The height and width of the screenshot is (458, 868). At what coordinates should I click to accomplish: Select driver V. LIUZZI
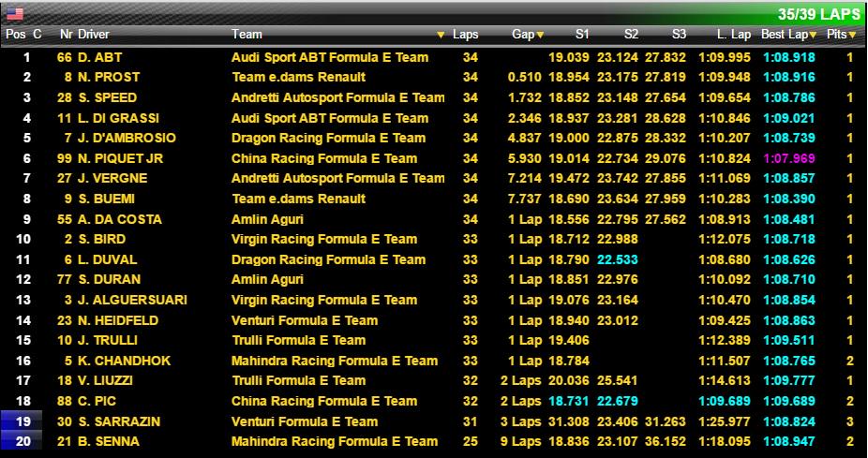(105, 381)
